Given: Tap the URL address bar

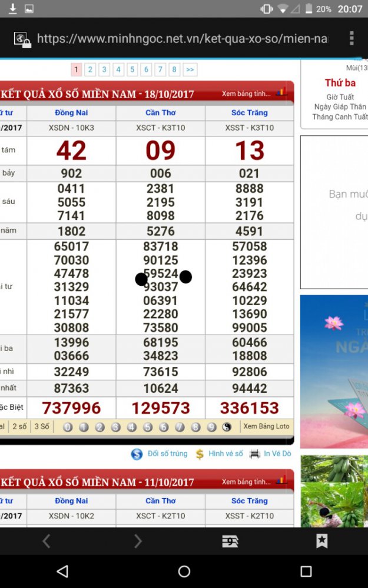Looking at the screenshot, I should click(182, 39).
